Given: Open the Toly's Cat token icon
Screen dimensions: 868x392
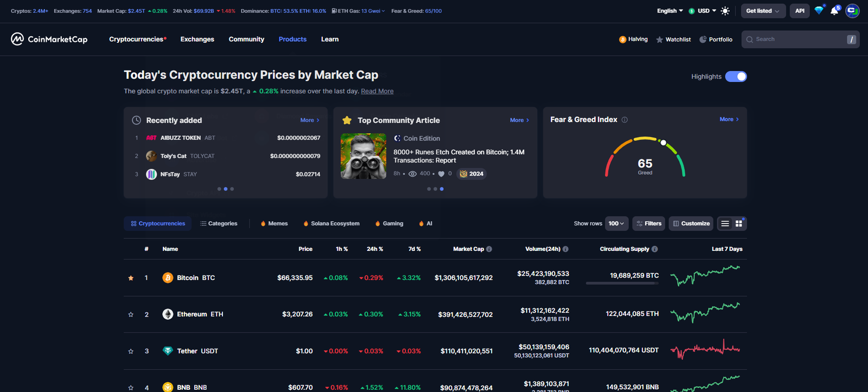Looking at the screenshot, I should (x=151, y=156).
